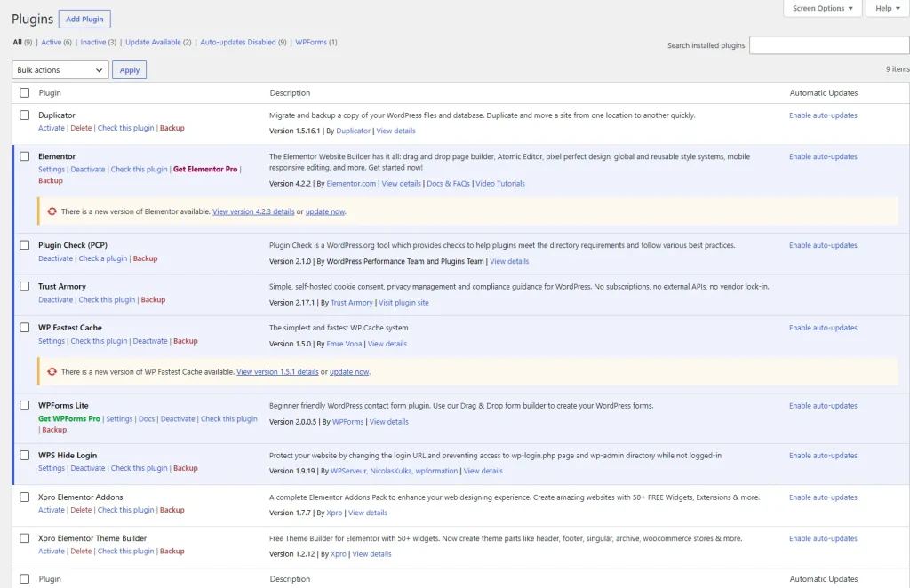Delete Xpro Elementor Addons plugin

81,510
